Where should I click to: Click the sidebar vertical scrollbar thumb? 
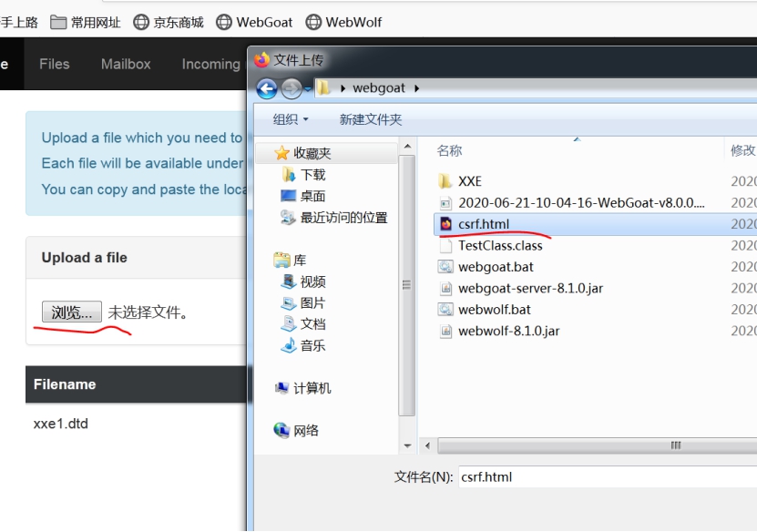(407, 285)
